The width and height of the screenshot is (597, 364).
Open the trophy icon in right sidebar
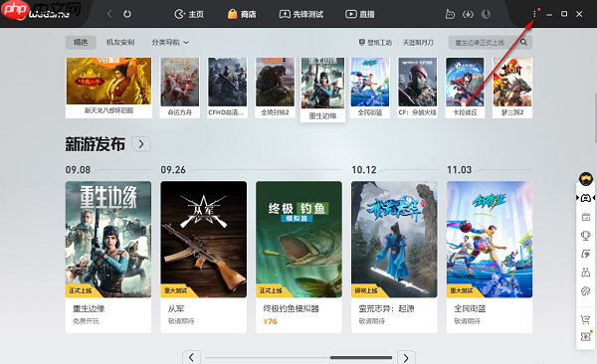pyautogui.click(x=586, y=236)
